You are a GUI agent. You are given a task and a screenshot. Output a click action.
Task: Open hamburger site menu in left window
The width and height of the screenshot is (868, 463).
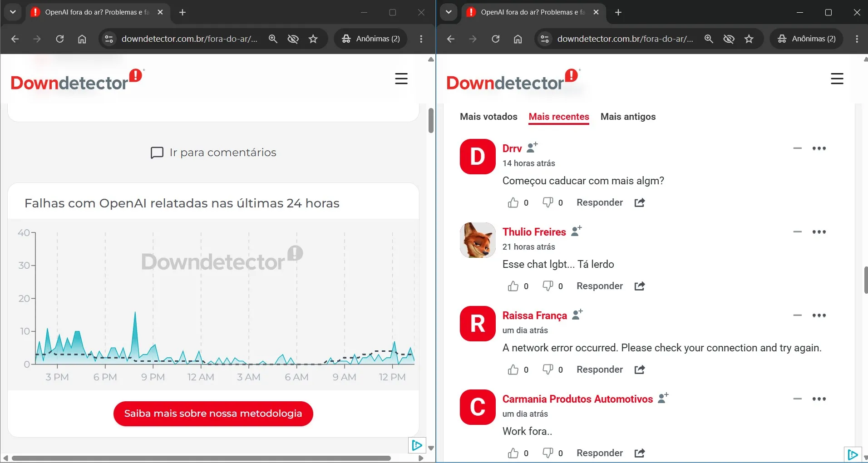(401, 79)
